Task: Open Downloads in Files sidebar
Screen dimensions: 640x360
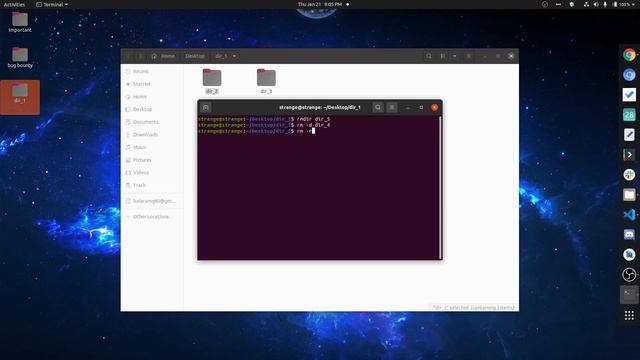Action: [152, 135]
